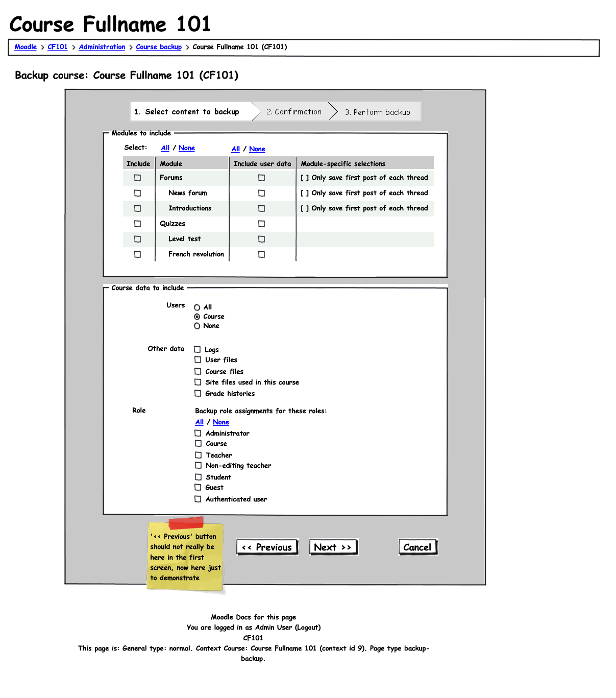Check Include box for Quizzes

tap(137, 224)
